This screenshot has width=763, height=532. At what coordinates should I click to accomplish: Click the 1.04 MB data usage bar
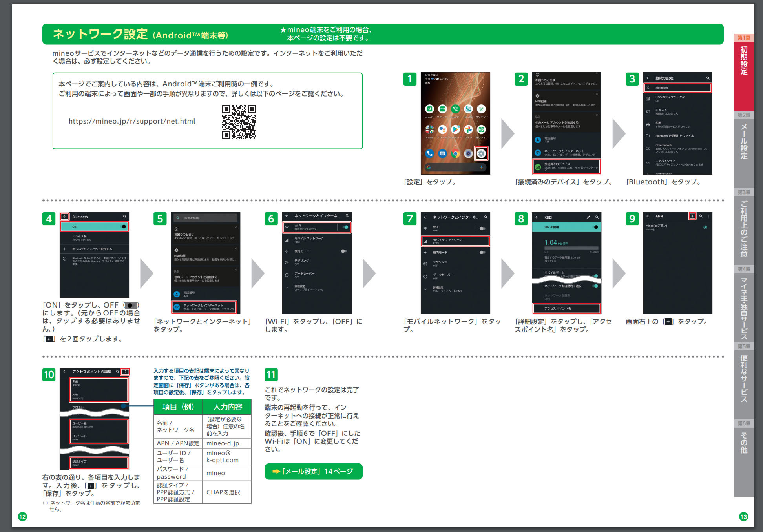click(571, 248)
